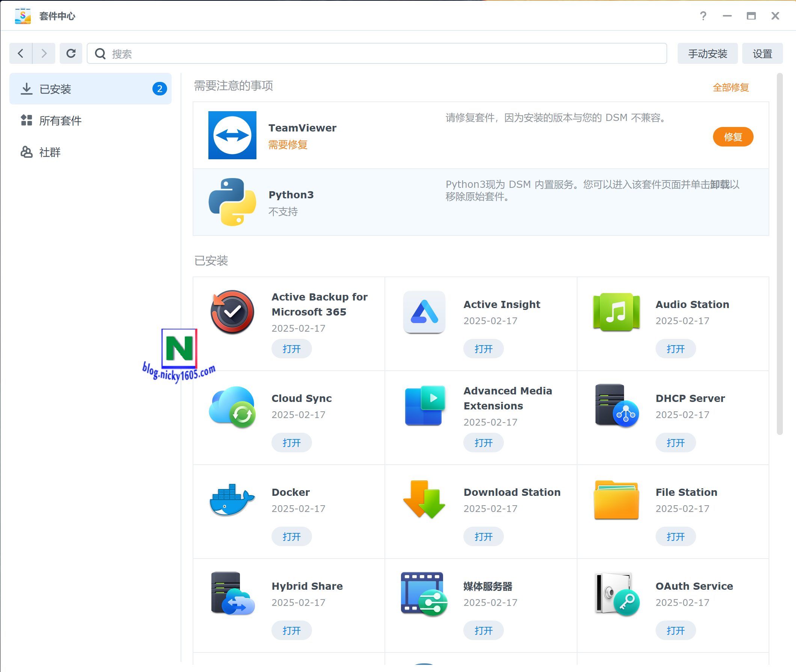Click the Cloud Sync package title

point(301,398)
